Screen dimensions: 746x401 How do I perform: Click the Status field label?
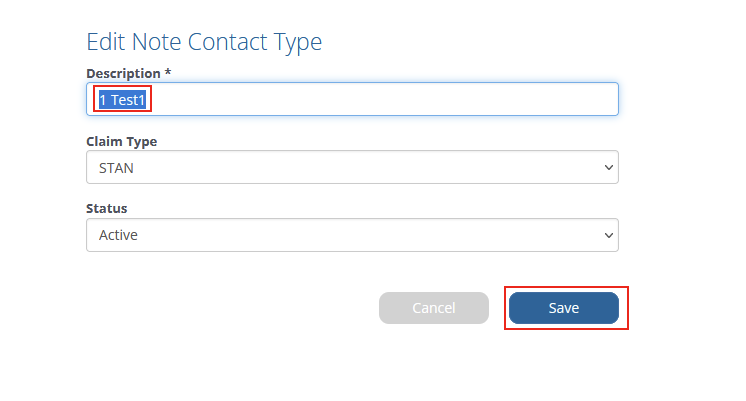point(107,208)
